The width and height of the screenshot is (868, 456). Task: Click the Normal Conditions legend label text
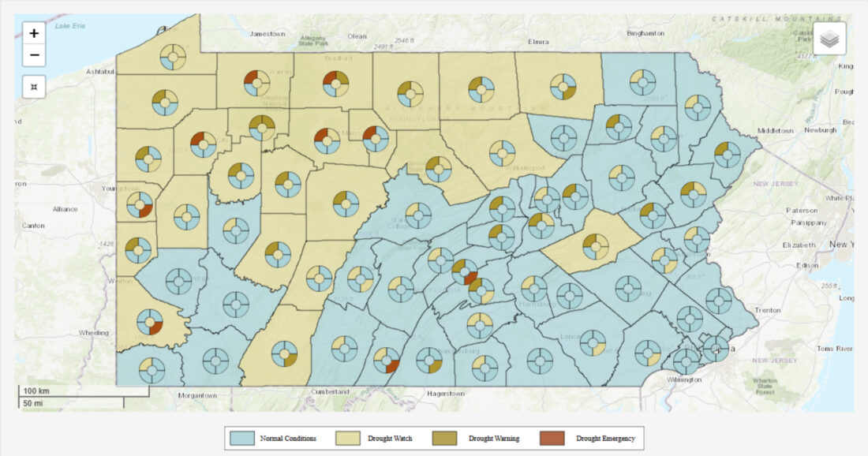coord(288,438)
